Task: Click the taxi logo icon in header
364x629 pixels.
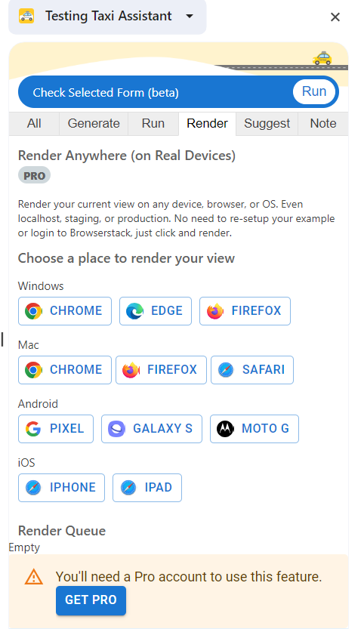Action: point(26,17)
